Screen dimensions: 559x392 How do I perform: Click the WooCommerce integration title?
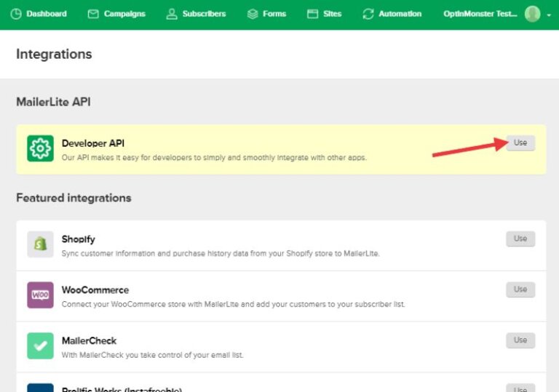95,290
